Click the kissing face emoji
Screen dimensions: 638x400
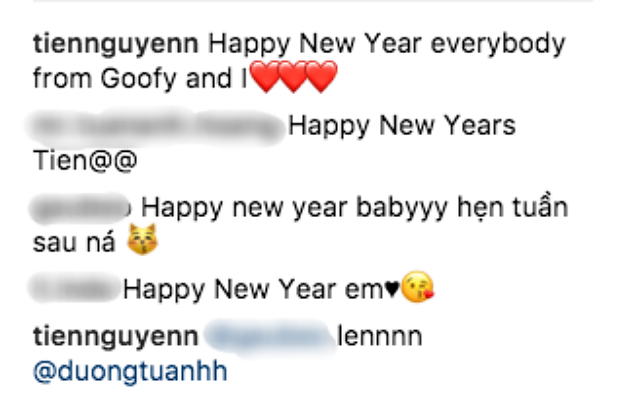(x=417, y=286)
